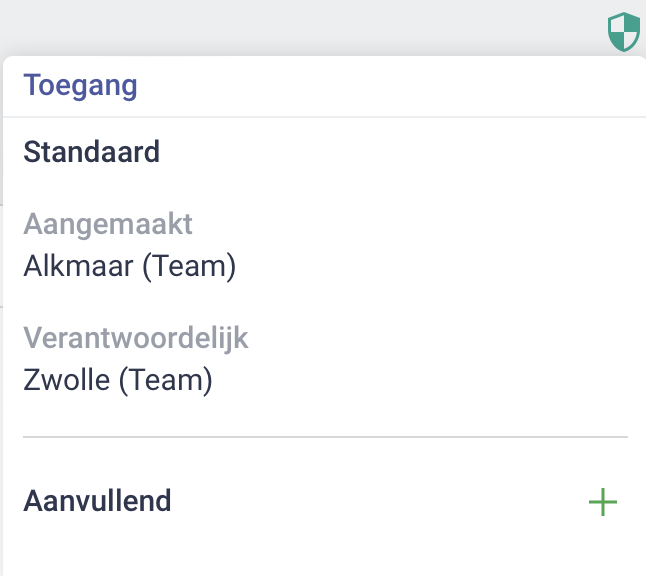Open the team listed under Aangemaakt
The height and width of the screenshot is (576, 646).
click(x=130, y=266)
